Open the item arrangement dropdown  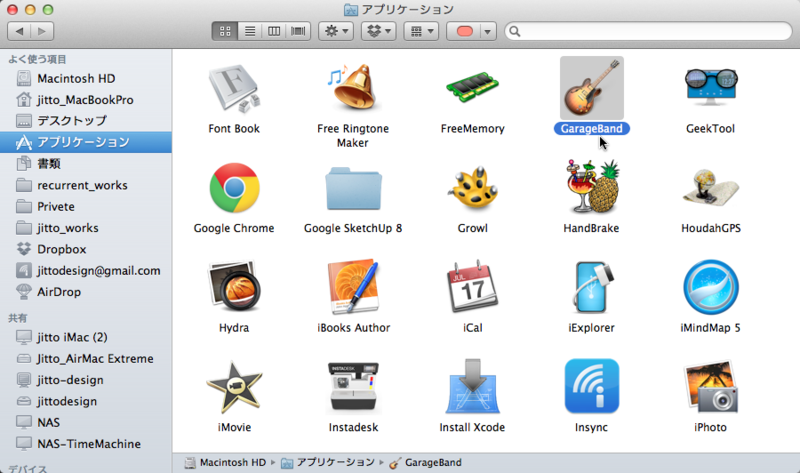[x=421, y=31]
